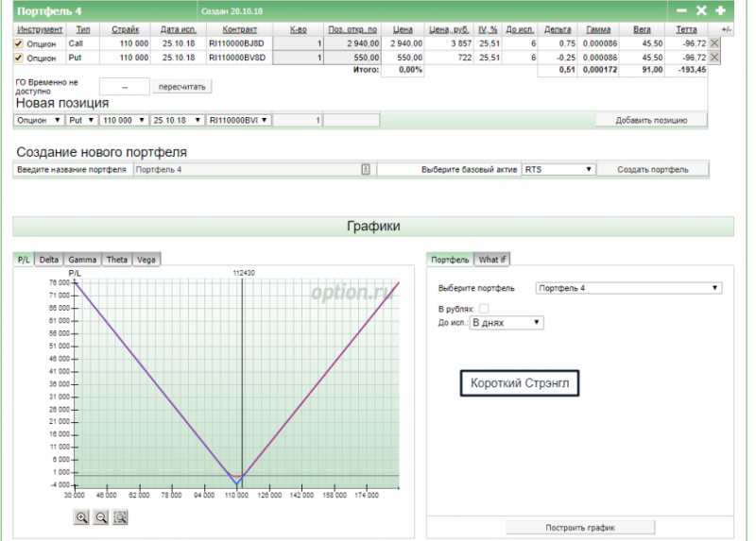Open the Выберите портфель dropdown
The width and height of the screenshot is (756, 541).
click(x=628, y=288)
